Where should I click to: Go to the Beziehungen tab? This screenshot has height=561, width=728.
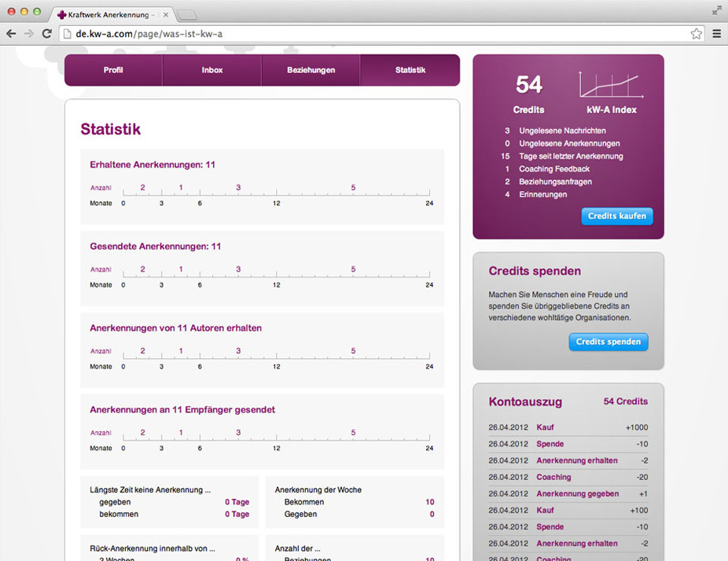[x=311, y=70]
